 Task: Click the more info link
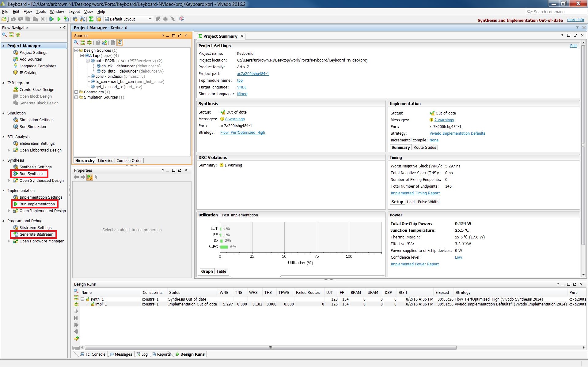(x=575, y=20)
